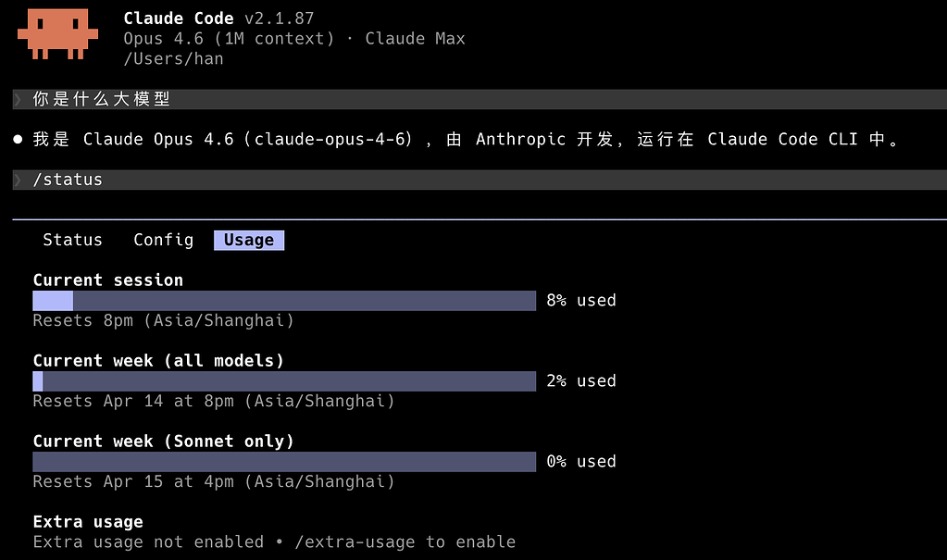
Task: Click the '2% used' value
Action: [581, 381]
